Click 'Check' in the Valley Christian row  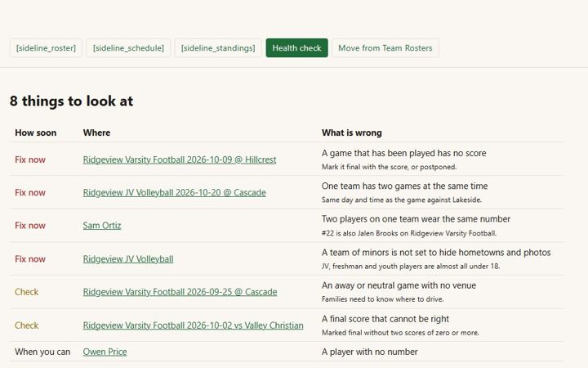(27, 325)
